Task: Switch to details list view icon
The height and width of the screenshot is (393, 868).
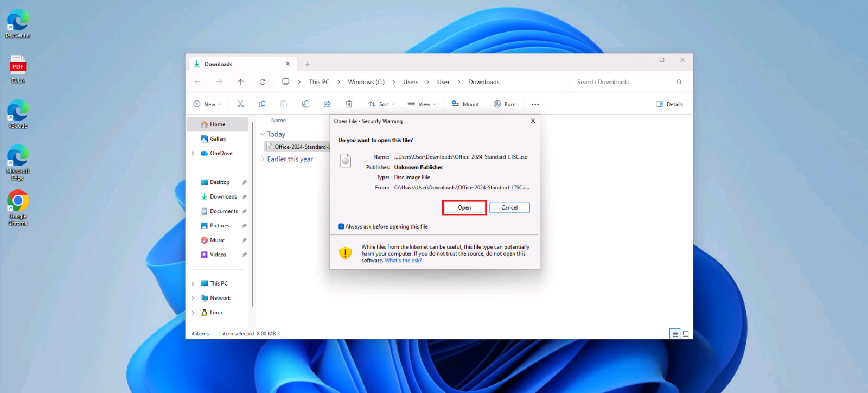Action: click(x=675, y=334)
